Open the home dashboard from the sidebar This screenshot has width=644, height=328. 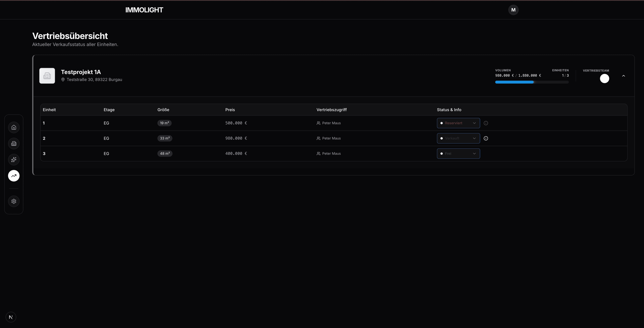14,127
